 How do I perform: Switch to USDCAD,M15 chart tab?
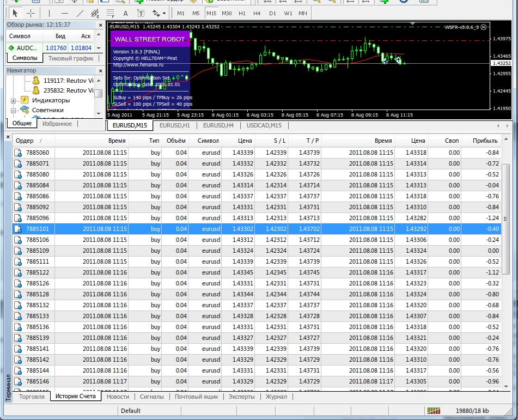(x=264, y=125)
